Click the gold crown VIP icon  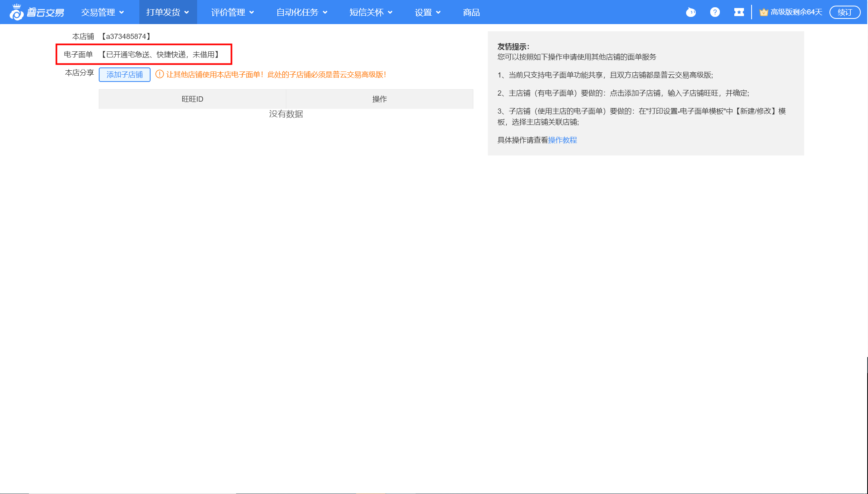763,12
